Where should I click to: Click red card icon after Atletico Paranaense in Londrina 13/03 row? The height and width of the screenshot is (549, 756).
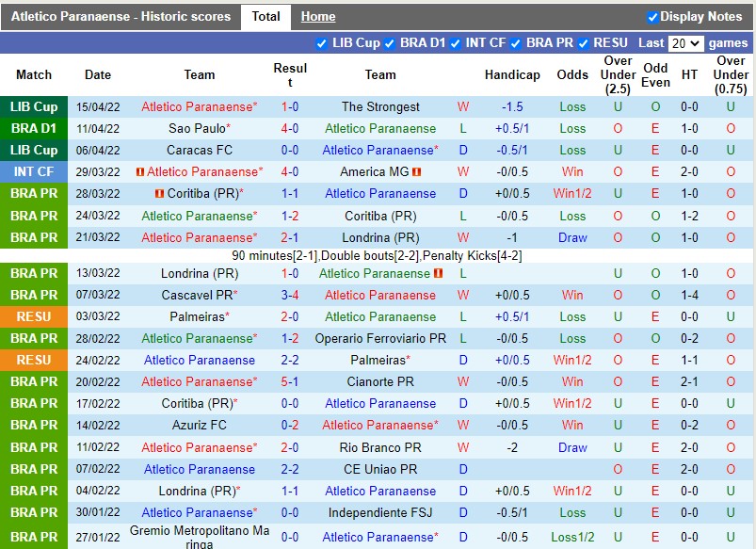point(437,273)
